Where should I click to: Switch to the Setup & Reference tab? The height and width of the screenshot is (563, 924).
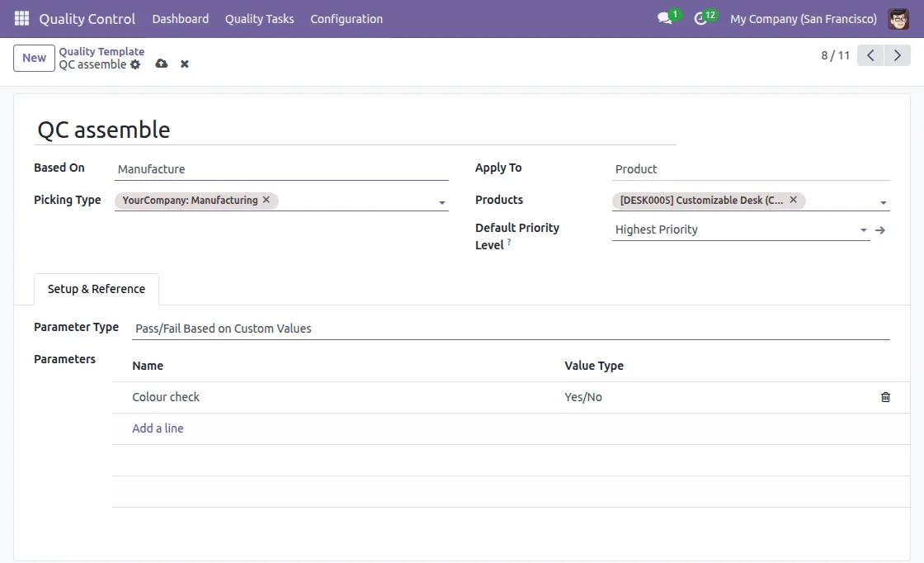click(x=96, y=289)
